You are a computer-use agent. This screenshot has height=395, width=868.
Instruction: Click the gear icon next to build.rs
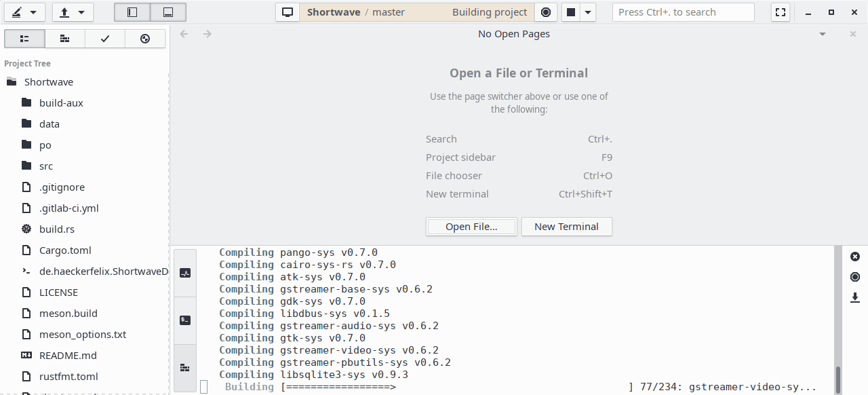(x=26, y=229)
